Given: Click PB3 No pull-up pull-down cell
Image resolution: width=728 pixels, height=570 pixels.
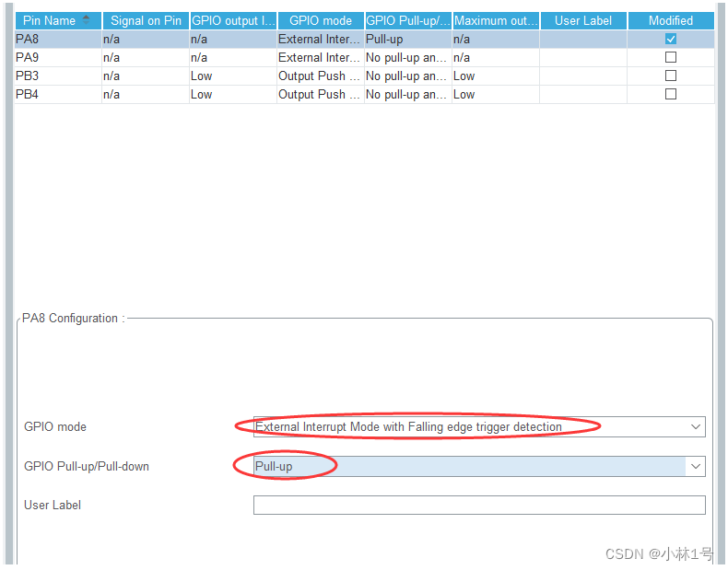Looking at the screenshot, I should click(408, 76).
